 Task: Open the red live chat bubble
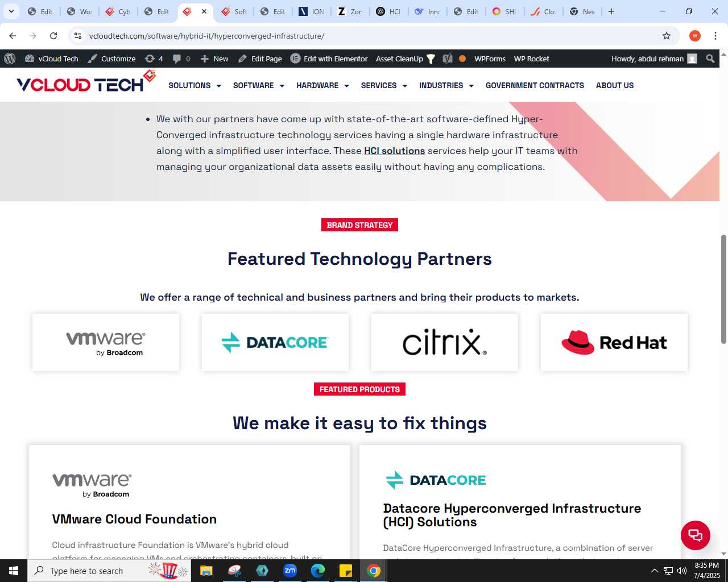[696, 535]
